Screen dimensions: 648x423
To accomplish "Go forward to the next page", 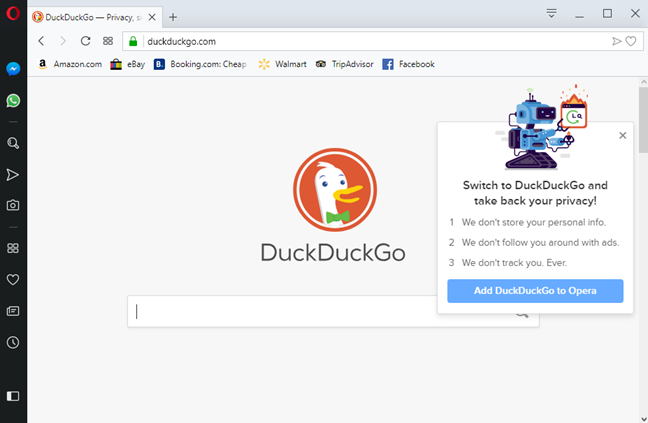I will click(x=63, y=41).
